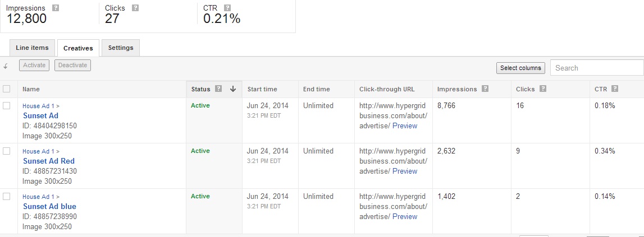Open the Settings tab

click(121, 48)
